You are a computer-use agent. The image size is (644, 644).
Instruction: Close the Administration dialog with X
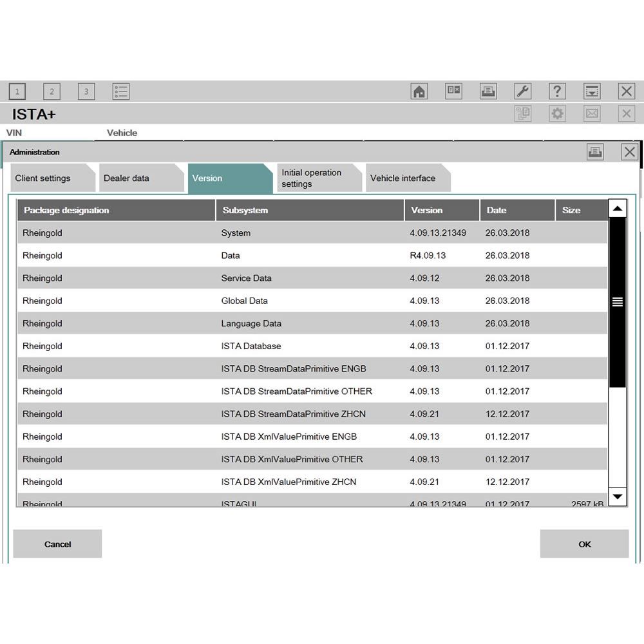(629, 152)
